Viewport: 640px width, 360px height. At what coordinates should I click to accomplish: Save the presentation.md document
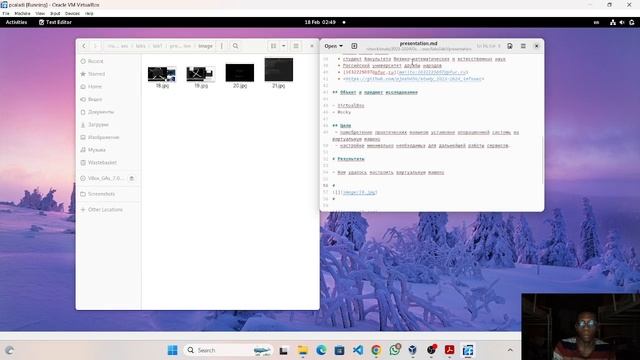pyautogui.click(x=510, y=46)
